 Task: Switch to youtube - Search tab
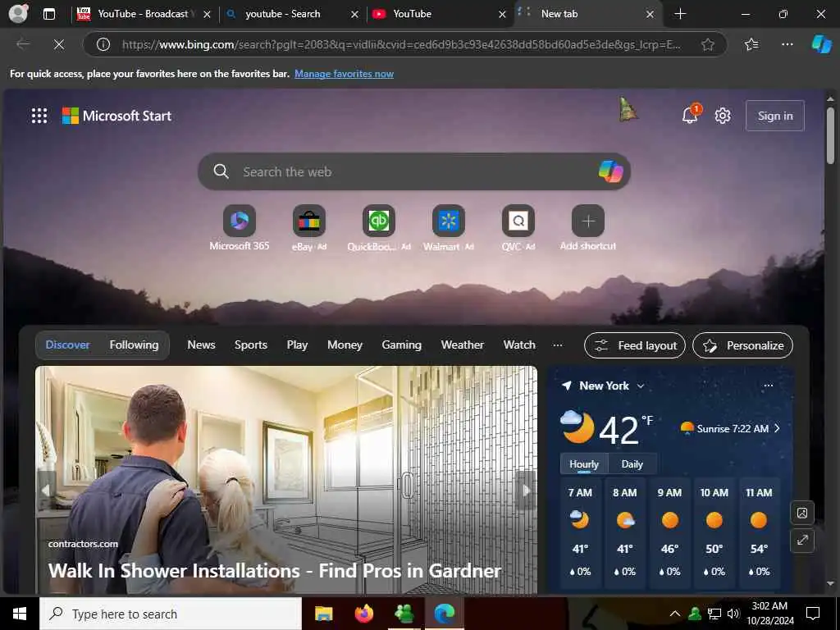[283, 14]
